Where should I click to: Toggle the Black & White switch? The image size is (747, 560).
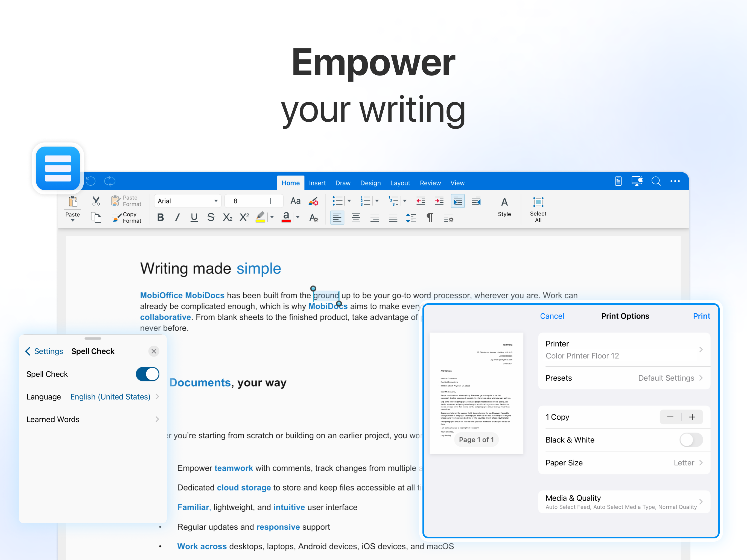691,440
